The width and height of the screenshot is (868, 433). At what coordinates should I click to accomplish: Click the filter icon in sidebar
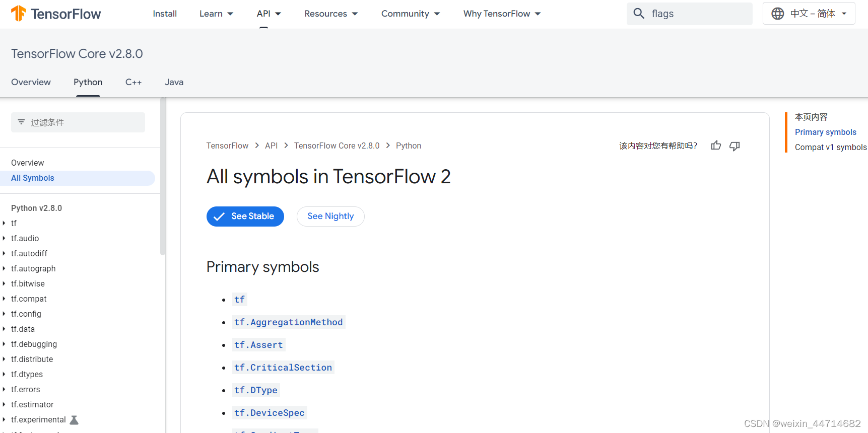[21, 122]
